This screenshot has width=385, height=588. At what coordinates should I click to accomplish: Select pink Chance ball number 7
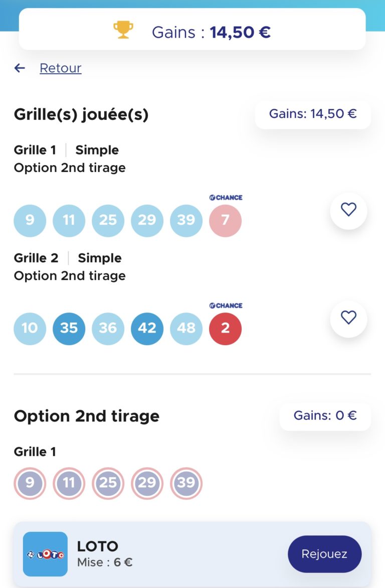click(x=225, y=221)
